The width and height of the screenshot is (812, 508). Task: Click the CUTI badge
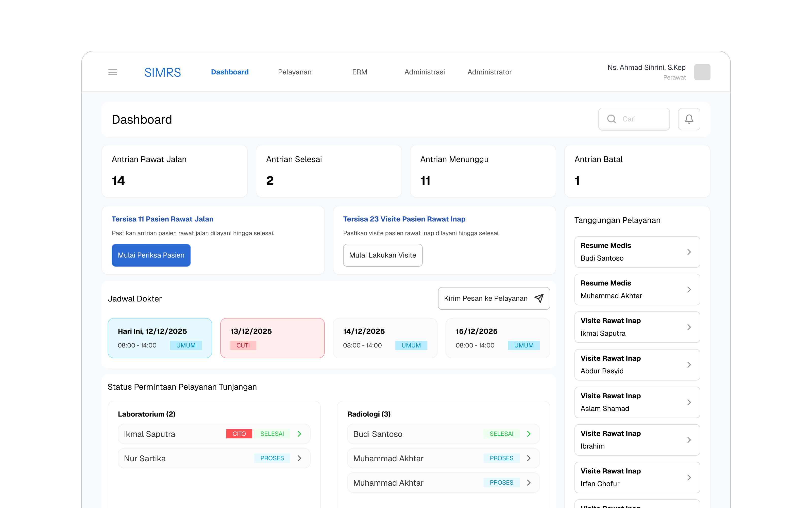pyautogui.click(x=243, y=345)
